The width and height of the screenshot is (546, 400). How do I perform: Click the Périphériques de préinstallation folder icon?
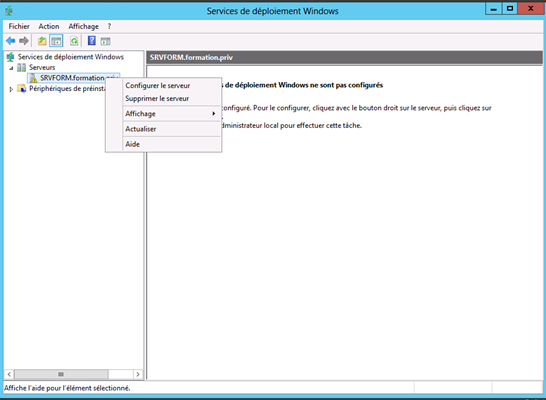[22, 89]
